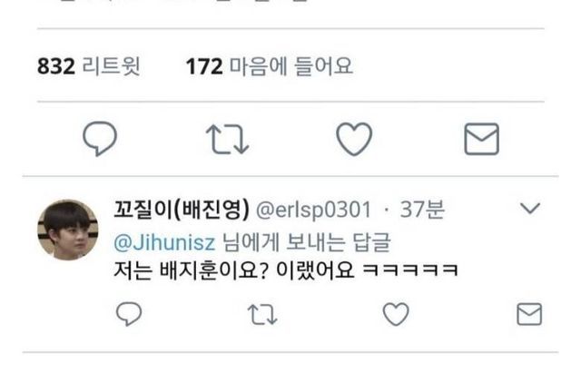This screenshot has width=581, height=392.
Task: Reply to the main tweet
Action: point(100,139)
